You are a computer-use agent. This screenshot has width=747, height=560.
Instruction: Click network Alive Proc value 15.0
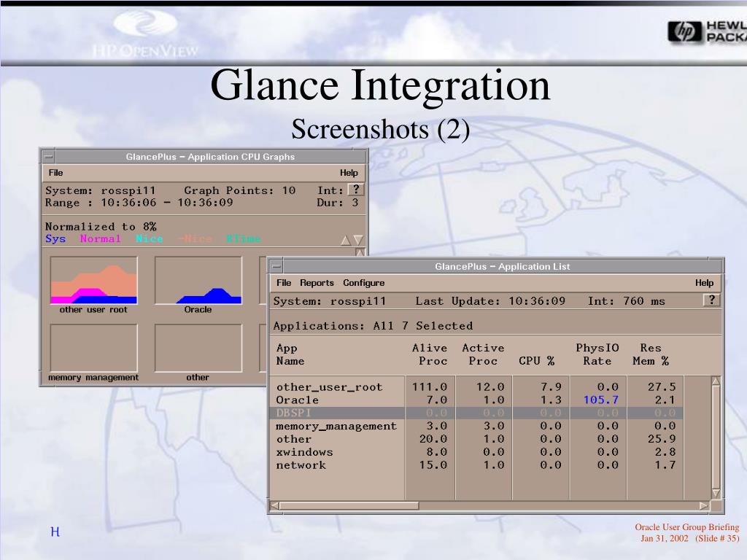[x=433, y=465]
